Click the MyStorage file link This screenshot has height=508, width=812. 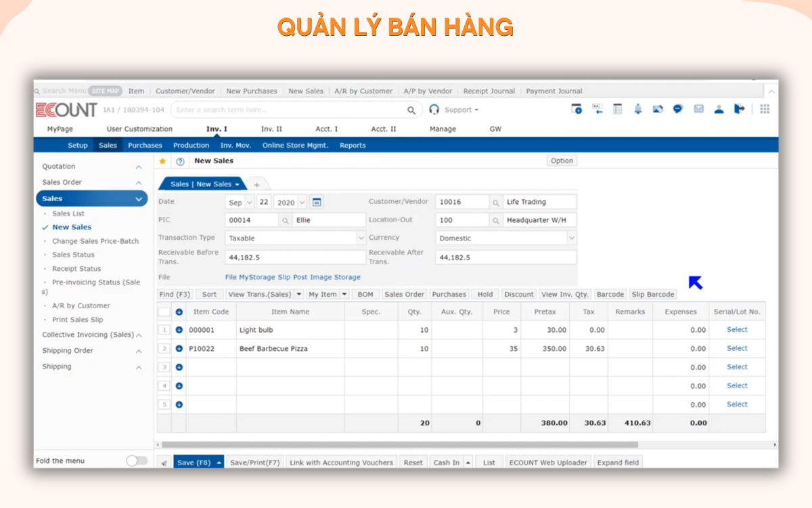pos(256,277)
